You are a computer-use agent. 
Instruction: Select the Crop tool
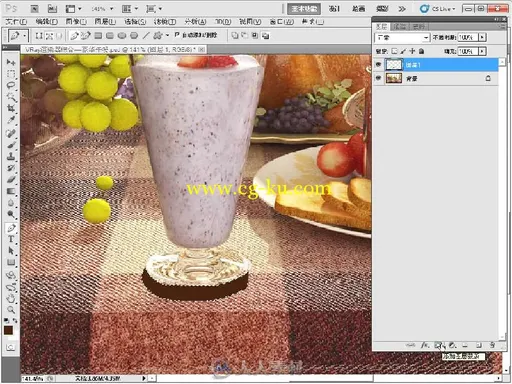11,108
